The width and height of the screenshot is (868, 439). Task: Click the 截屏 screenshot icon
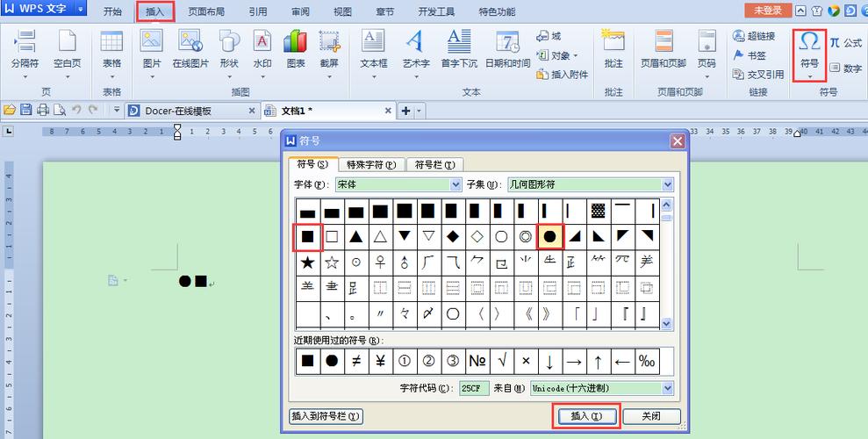click(329, 41)
